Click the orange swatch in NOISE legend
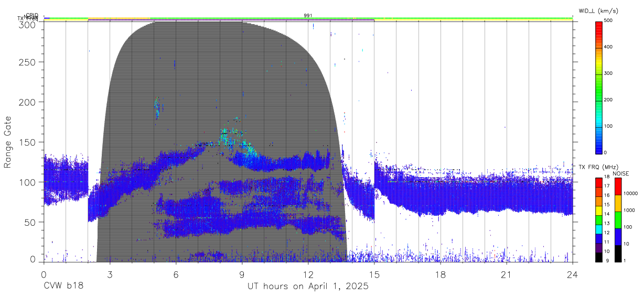644x297 pixels. click(x=617, y=203)
